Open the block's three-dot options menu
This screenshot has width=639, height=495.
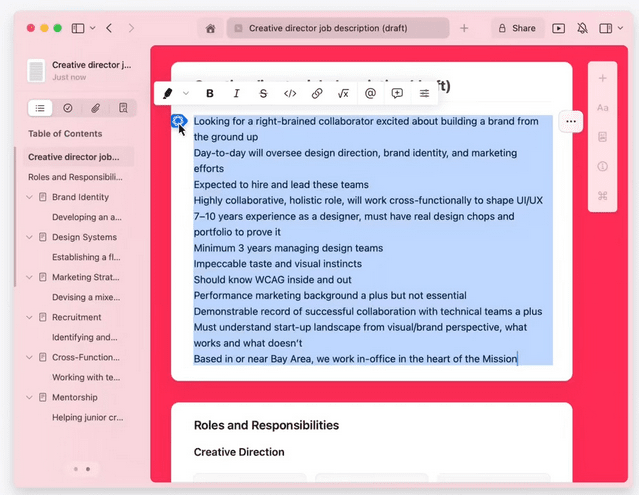coord(571,121)
